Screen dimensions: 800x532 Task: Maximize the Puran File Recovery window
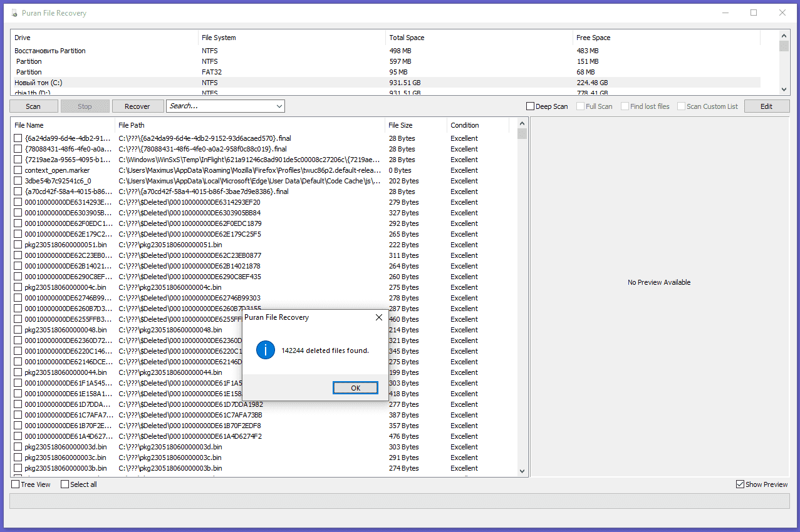pyautogui.click(x=754, y=13)
